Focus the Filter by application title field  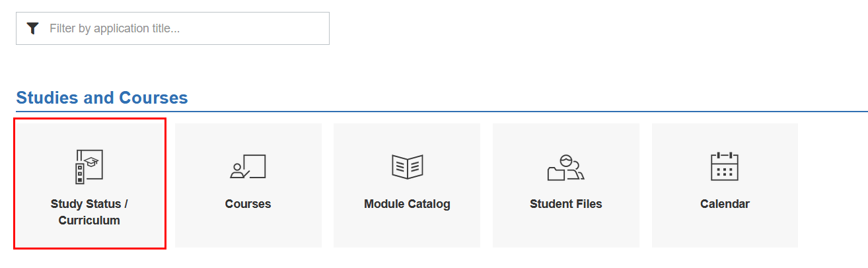[185, 28]
